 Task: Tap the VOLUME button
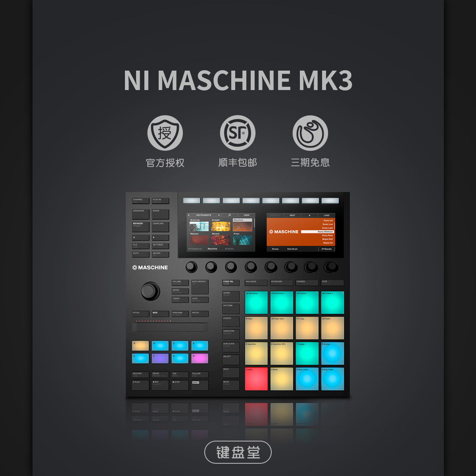click(180, 283)
